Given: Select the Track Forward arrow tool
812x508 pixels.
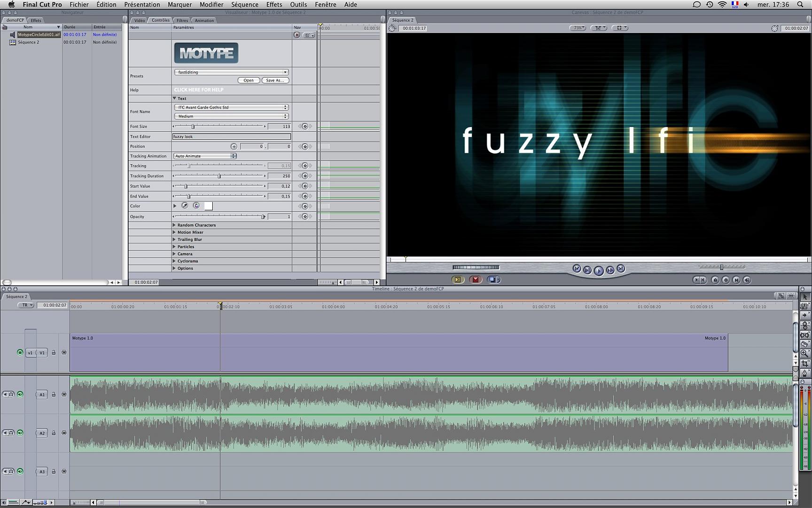Looking at the screenshot, I should (805, 316).
